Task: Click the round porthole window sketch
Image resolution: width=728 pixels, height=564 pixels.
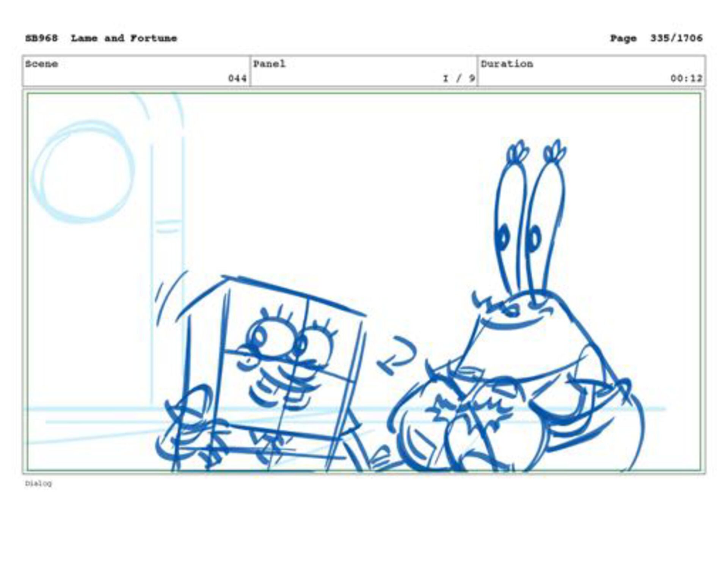Action: click(83, 172)
